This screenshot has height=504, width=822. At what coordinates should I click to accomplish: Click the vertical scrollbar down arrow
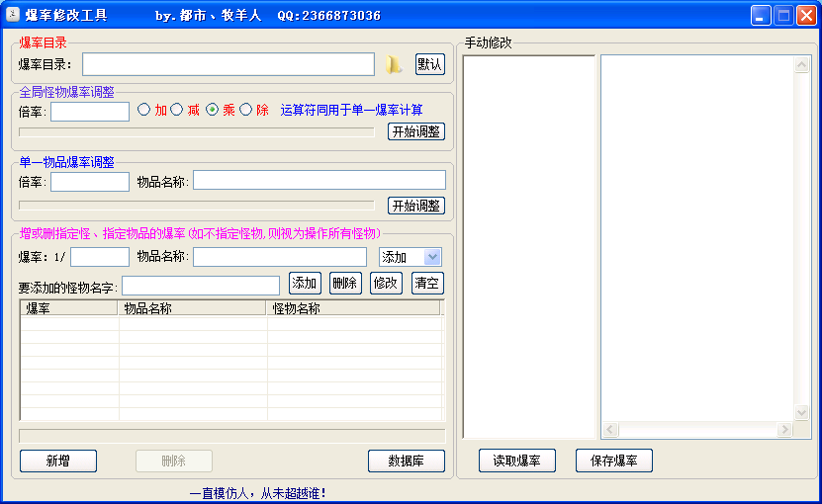[803, 412]
